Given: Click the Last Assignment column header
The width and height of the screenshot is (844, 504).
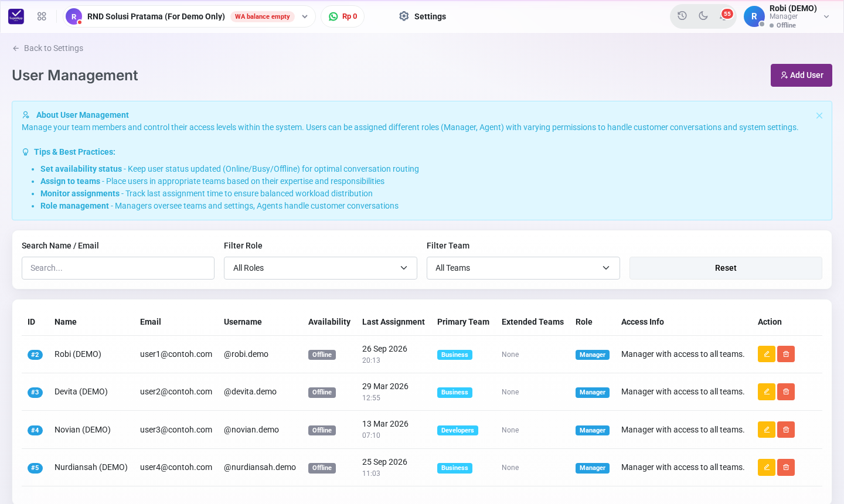Looking at the screenshot, I should click(x=393, y=322).
